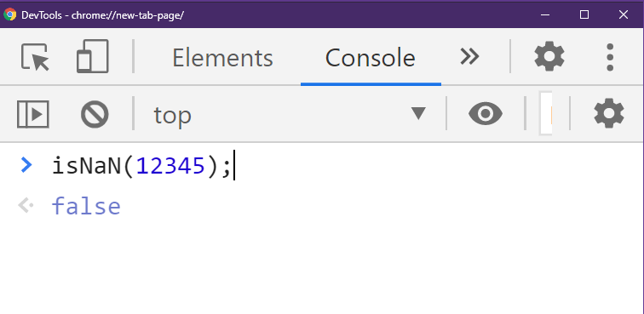Click the blue console prompt arrow
This screenshot has width=644, height=314.
26,165
